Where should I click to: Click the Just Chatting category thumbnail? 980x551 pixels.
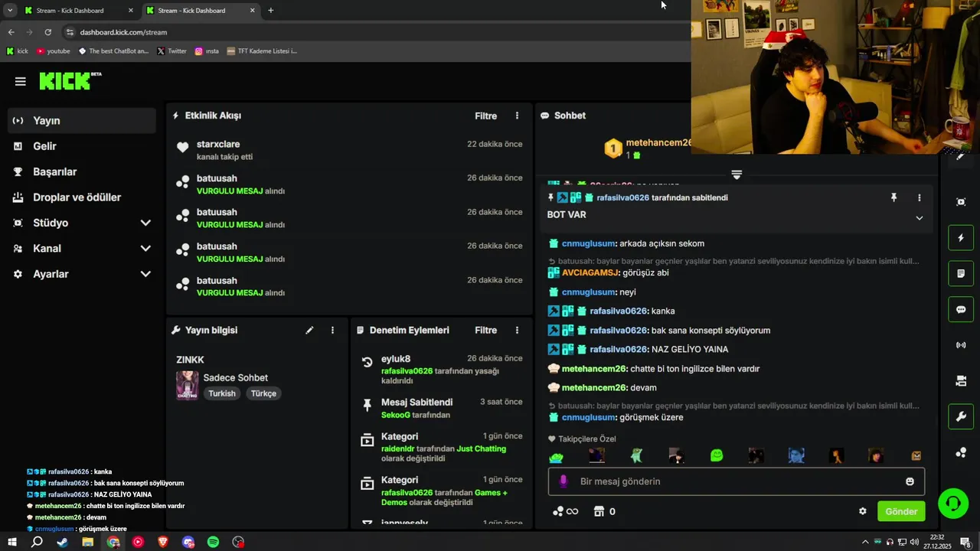(187, 385)
